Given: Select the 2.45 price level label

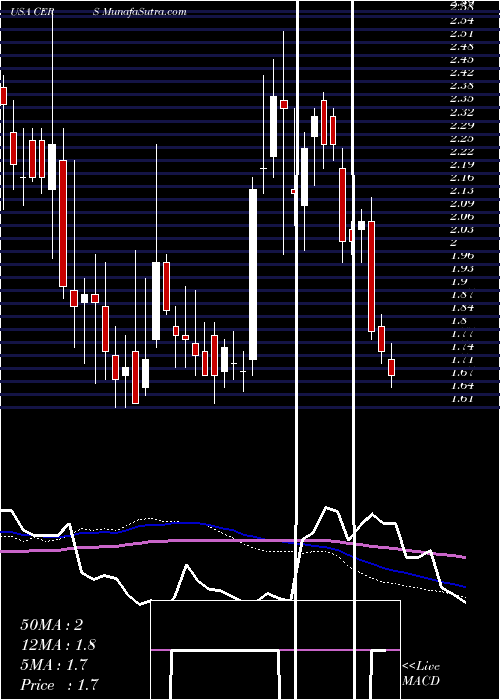Looking at the screenshot, I should pos(462,59).
